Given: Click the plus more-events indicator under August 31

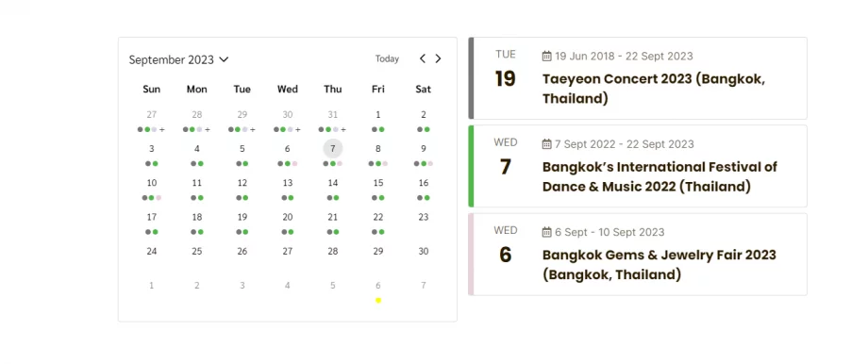Looking at the screenshot, I should (x=343, y=129).
